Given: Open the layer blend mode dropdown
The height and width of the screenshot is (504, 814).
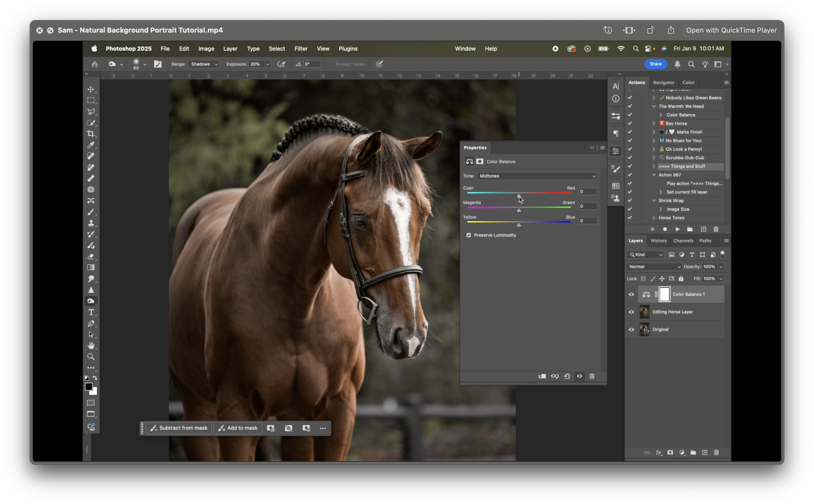Looking at the screenshot, I should point(653,266).
